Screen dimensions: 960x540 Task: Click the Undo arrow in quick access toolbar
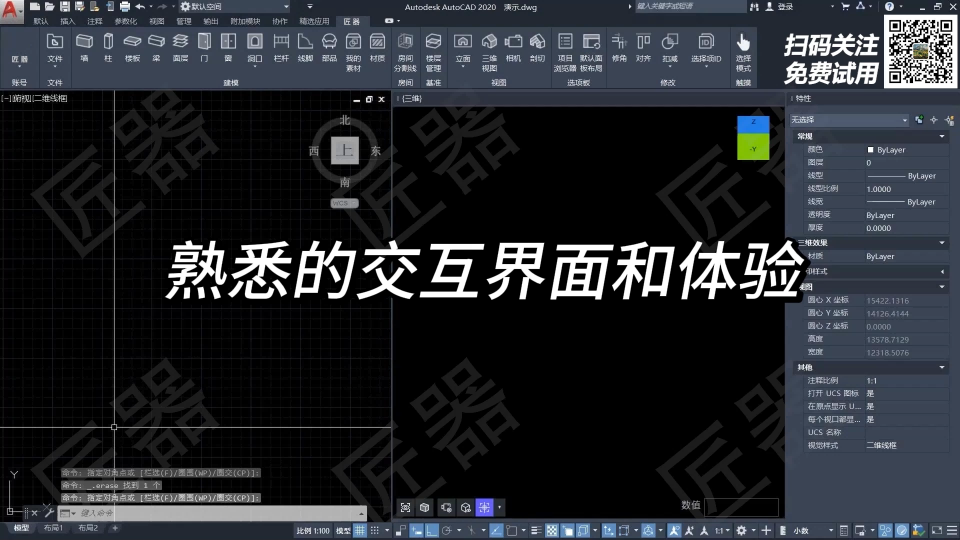[x=140, y=7]
